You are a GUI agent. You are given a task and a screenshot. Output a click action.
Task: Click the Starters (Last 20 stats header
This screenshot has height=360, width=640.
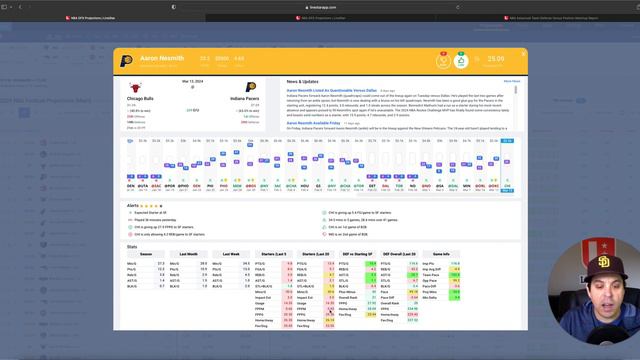click(316, 254)
